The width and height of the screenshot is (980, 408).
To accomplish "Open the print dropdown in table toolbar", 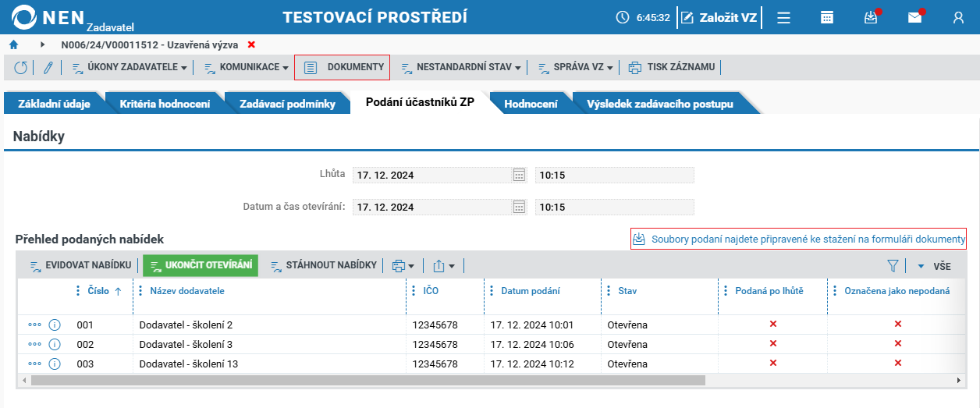I will 403,266.
